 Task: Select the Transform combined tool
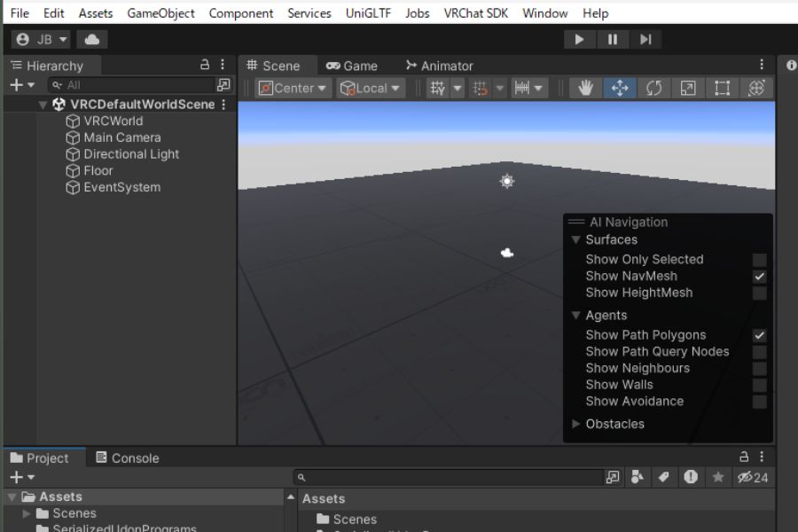point(756,88)
